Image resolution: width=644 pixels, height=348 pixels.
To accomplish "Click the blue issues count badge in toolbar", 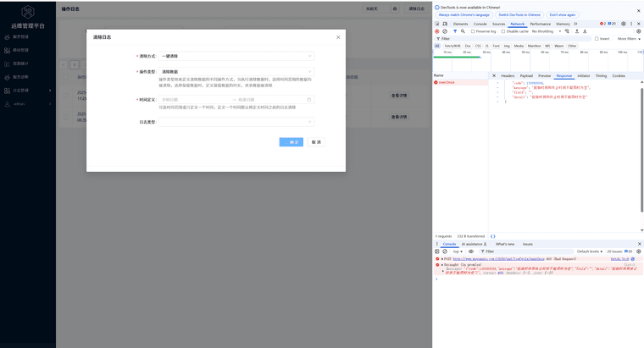I will click(612, 24).
